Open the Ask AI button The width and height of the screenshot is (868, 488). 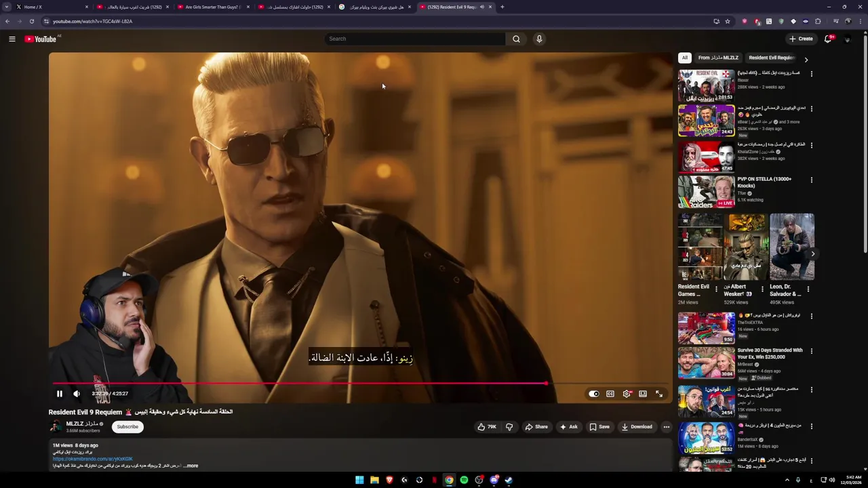coord(569,427)
